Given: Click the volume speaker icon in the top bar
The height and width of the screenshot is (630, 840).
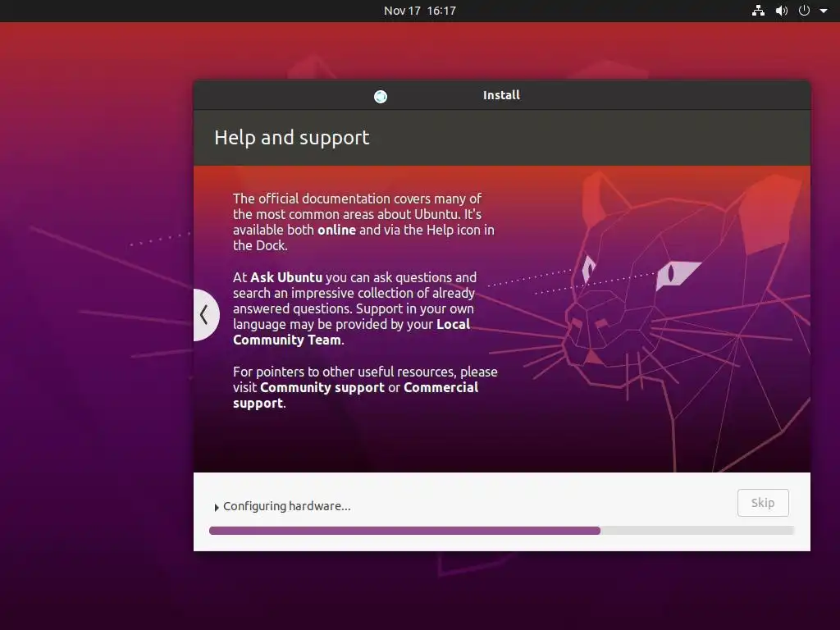Looking at the screenshot, I should [782, 11].
